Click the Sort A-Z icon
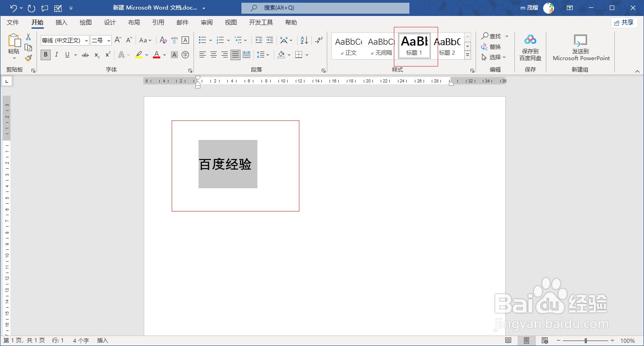The image size is (644, 346). pyautogui.click(x=305, y=40)
